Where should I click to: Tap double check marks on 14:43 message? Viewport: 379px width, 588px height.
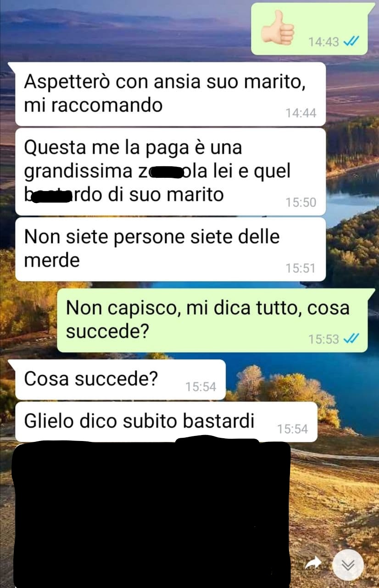tap(351, 42)
